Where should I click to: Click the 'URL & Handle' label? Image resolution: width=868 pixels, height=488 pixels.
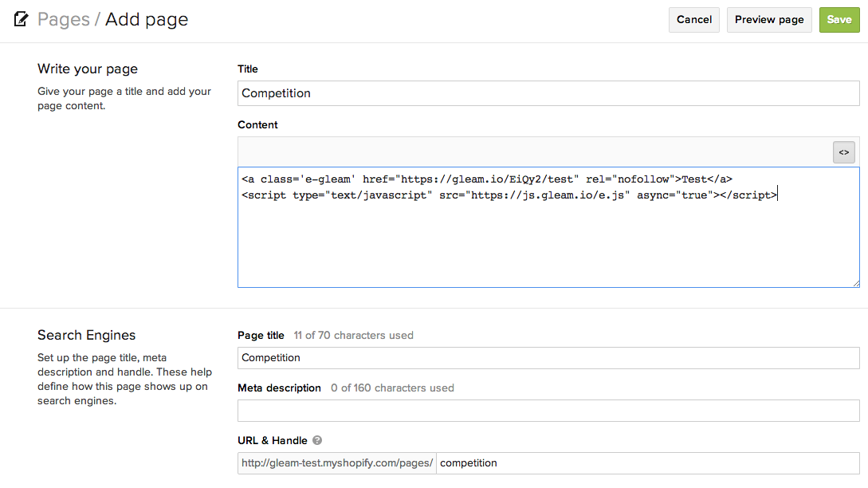(x=273, y=440)
